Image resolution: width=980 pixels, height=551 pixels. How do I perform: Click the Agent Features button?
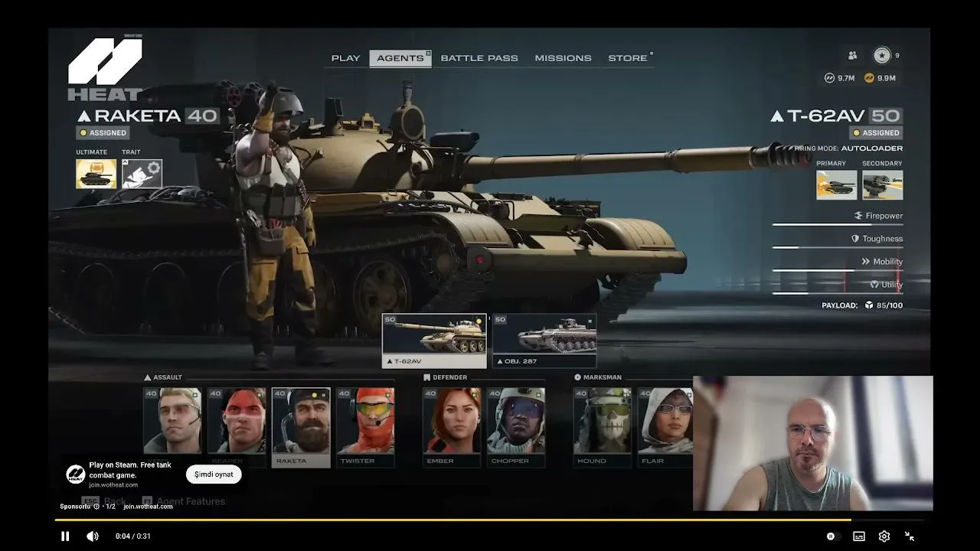(x=184, y=502)
